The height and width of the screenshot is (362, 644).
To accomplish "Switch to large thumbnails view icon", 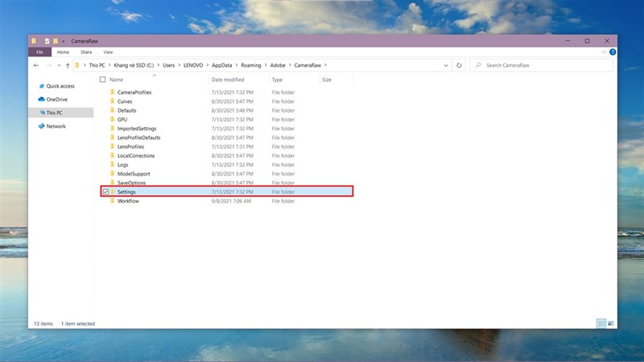I will [x=611, y=323].
